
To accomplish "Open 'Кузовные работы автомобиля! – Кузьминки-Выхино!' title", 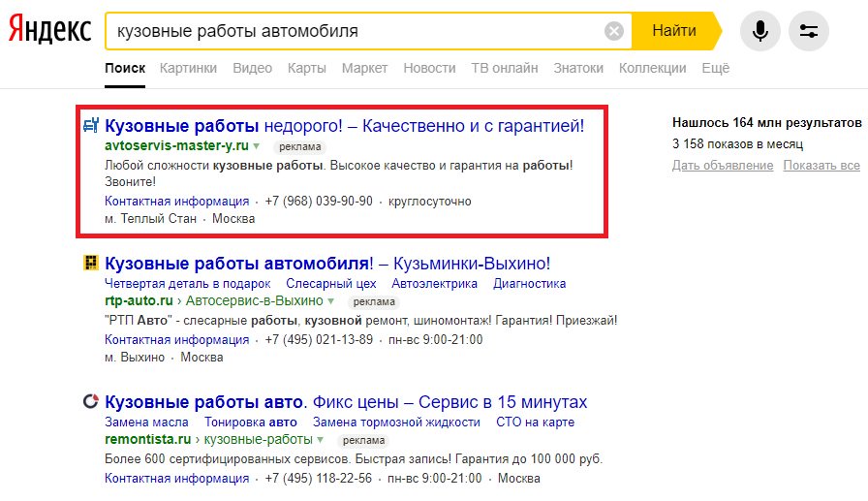I will [x=327, y=264].
